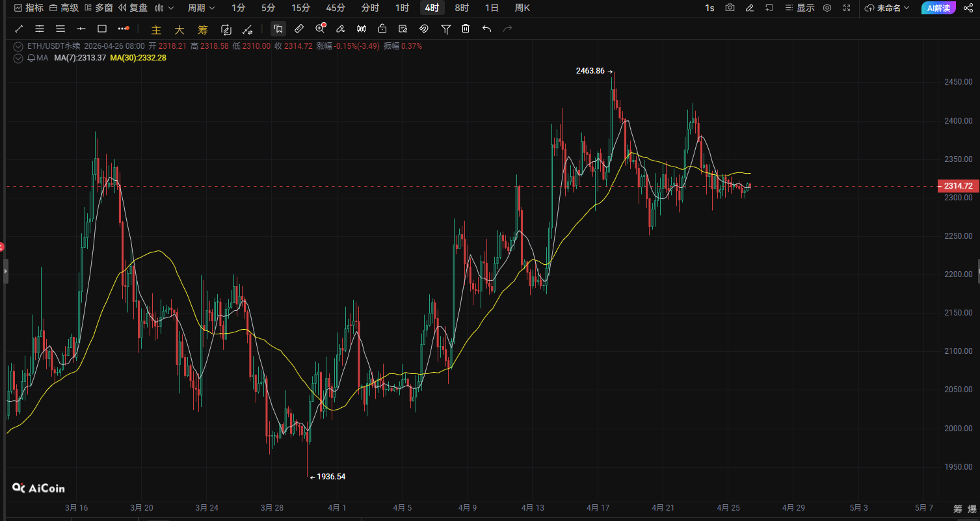Open the 周期 period dropdown

(x=201, y=8)
